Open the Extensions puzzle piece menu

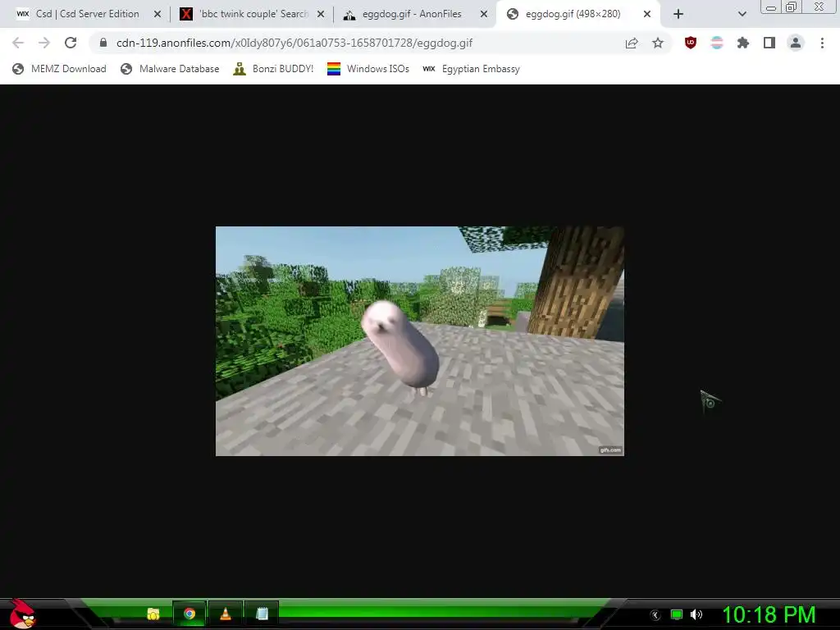click(x=743, y=43)
